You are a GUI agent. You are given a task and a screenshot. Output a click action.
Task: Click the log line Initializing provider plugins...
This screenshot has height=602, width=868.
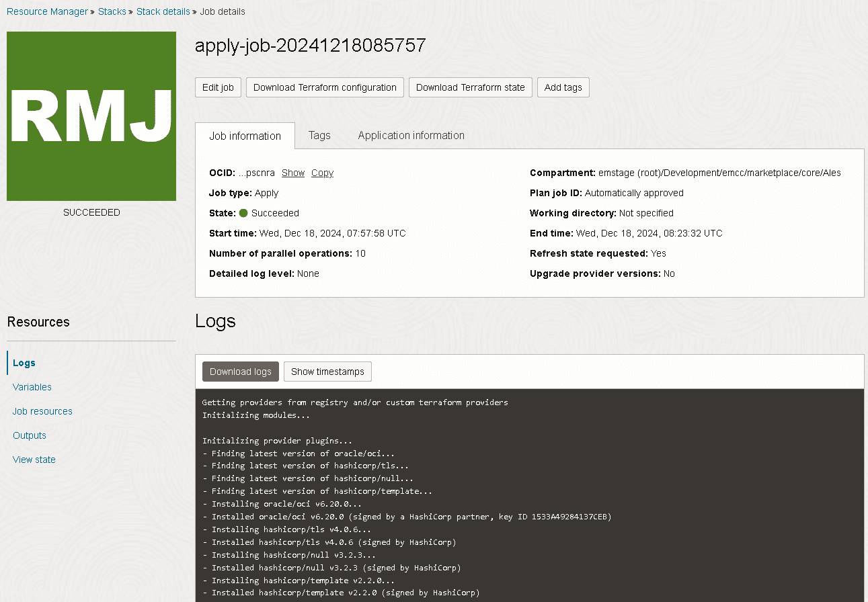(278, 441)
